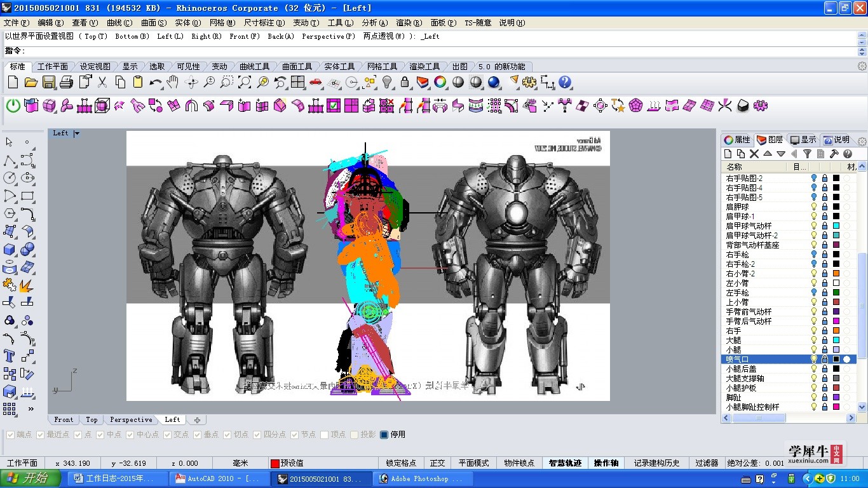Click color swatch of layer 左手枪
This screenshot has width=868, height=488.
pyautogui.click(x=836, y=292)
